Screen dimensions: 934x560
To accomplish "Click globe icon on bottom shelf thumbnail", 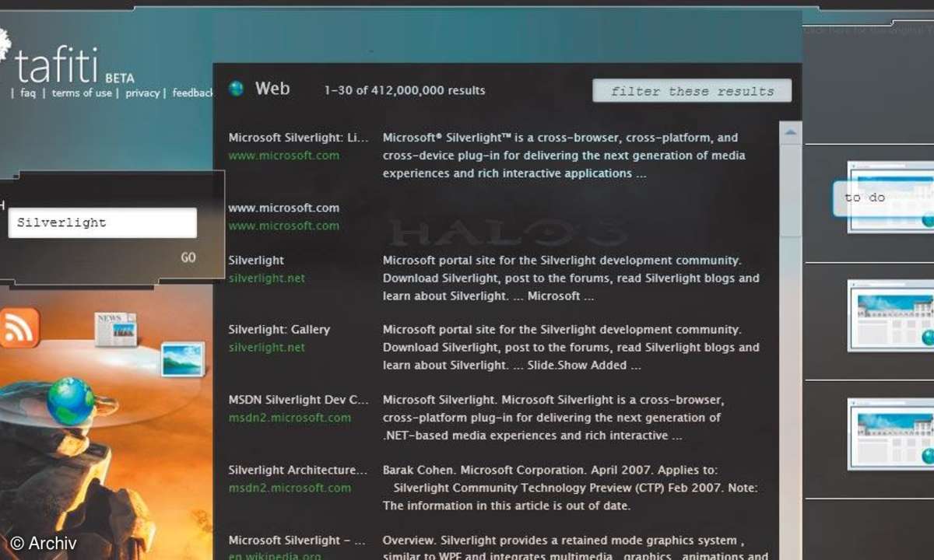I will (928, 456).
